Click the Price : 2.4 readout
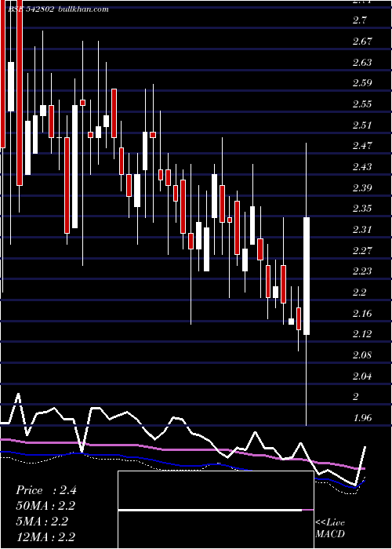392x549 pixels. coord(46,490)
